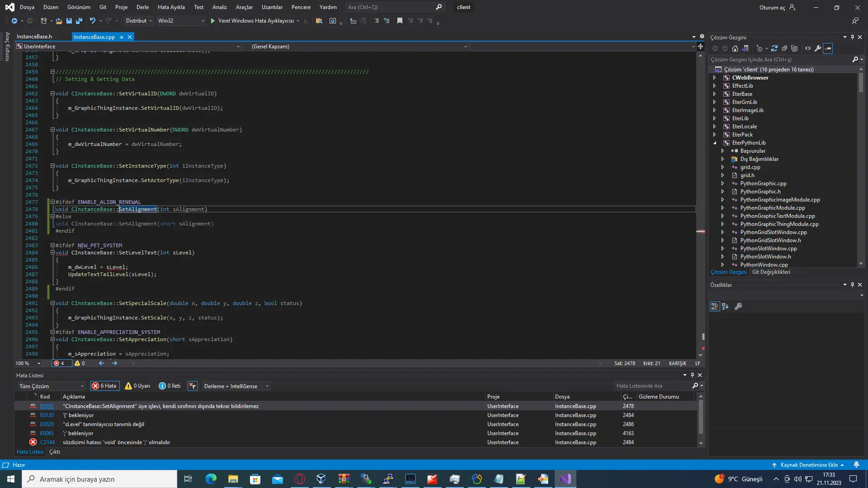The image size is (868, 488).
Task: Open Property Pages wrench in Properties panel
Action: 738,306
